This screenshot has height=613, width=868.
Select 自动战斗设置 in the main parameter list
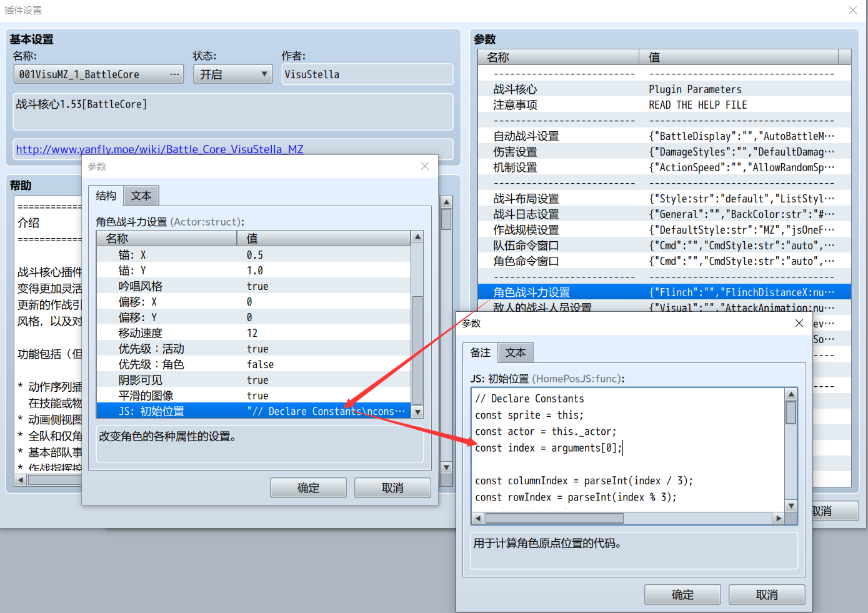[664, 136]
